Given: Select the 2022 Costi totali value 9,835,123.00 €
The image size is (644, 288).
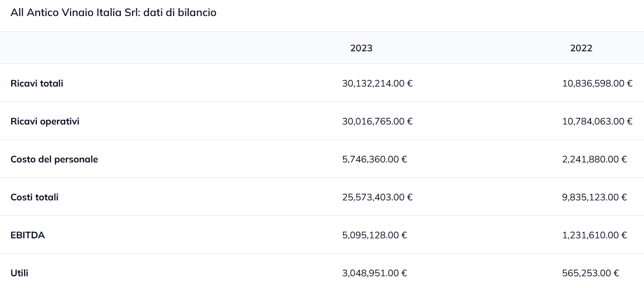Looking at the screenshot, I should pos(594,197).
